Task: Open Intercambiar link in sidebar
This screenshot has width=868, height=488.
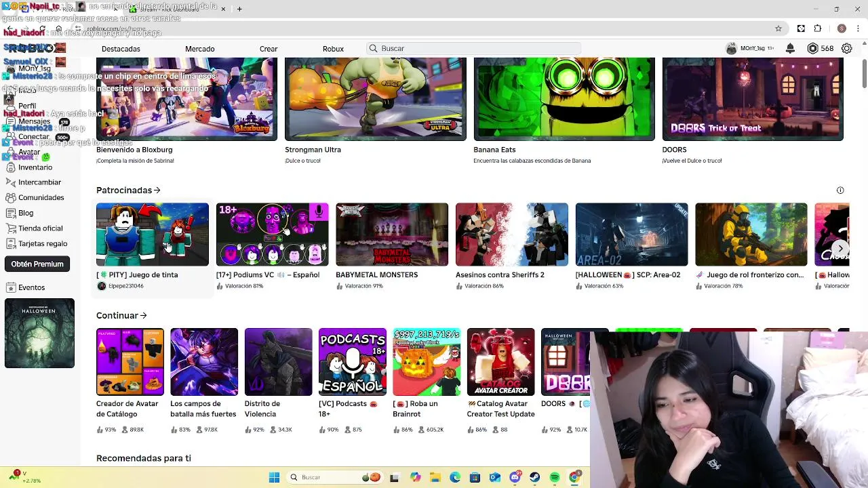Action: (39, 182)
